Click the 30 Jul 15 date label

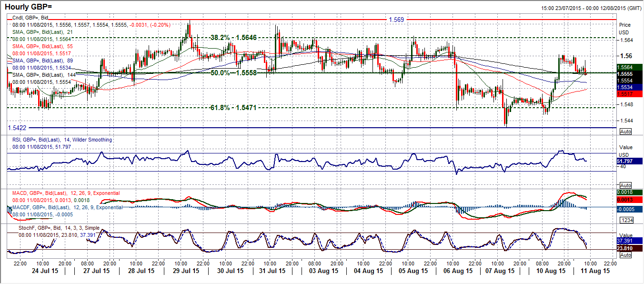(x=231, y=271)
